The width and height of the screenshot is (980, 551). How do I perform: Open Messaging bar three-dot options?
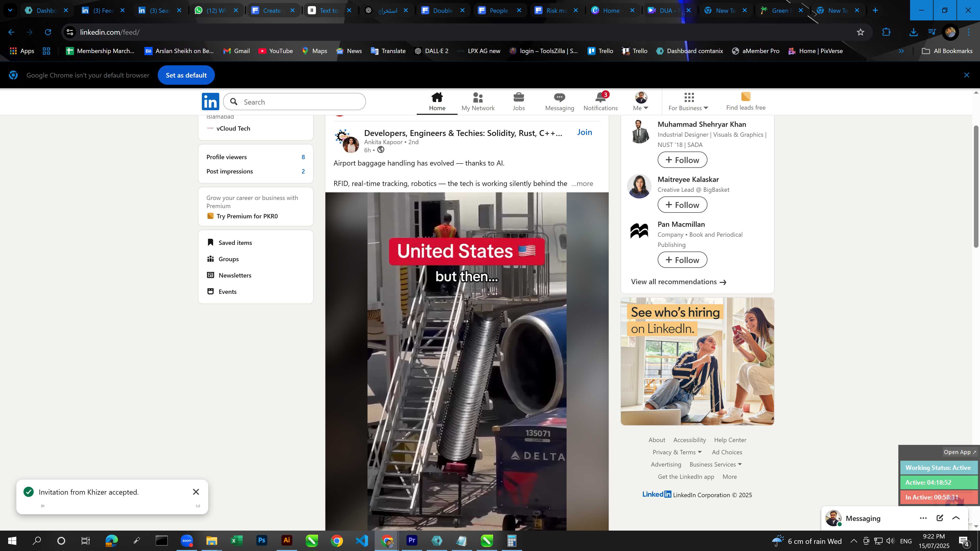(x=923, y=518)
